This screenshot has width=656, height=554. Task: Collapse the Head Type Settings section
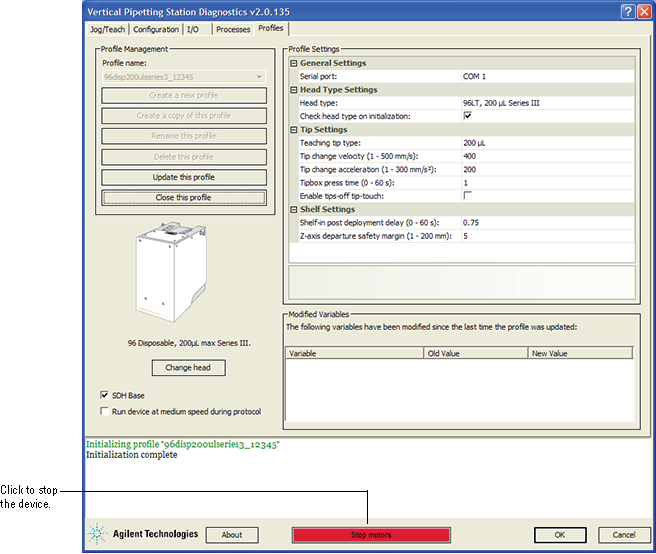tap(295, 90)
